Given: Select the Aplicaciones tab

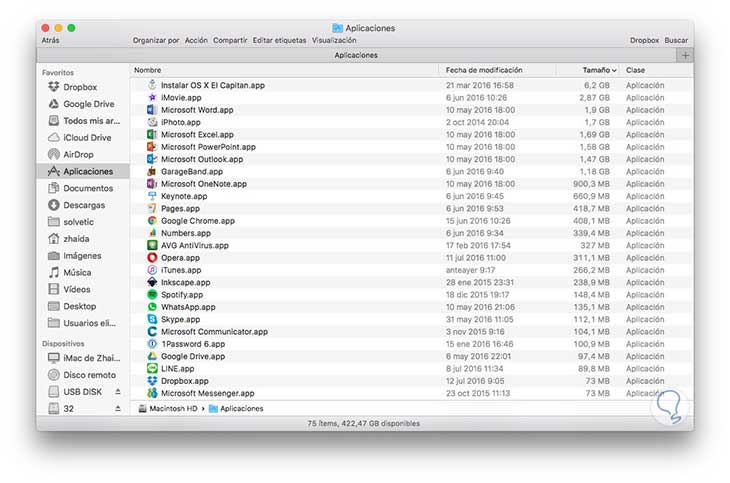Looking at the screenshot, I should click(356, 55).
